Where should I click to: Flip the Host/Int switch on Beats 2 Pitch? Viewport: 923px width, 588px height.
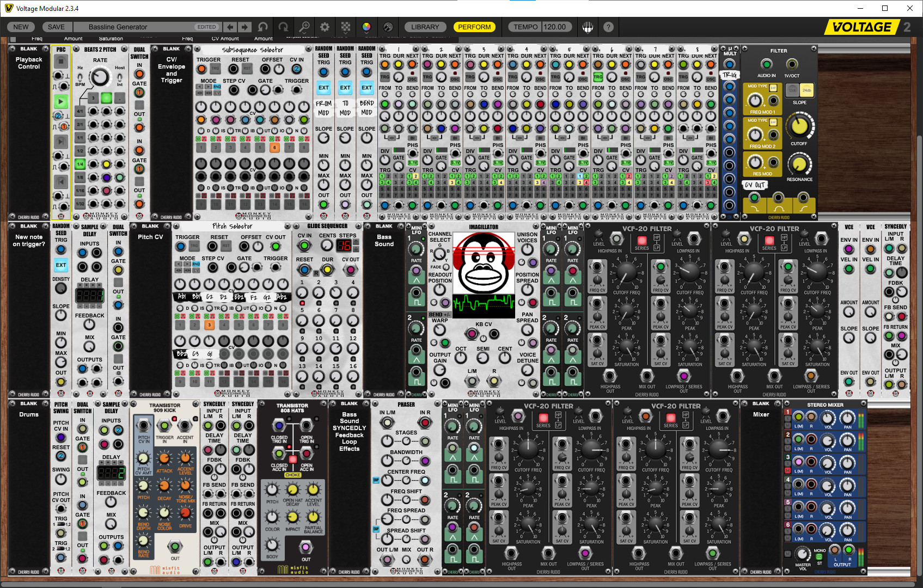[120, 77]
